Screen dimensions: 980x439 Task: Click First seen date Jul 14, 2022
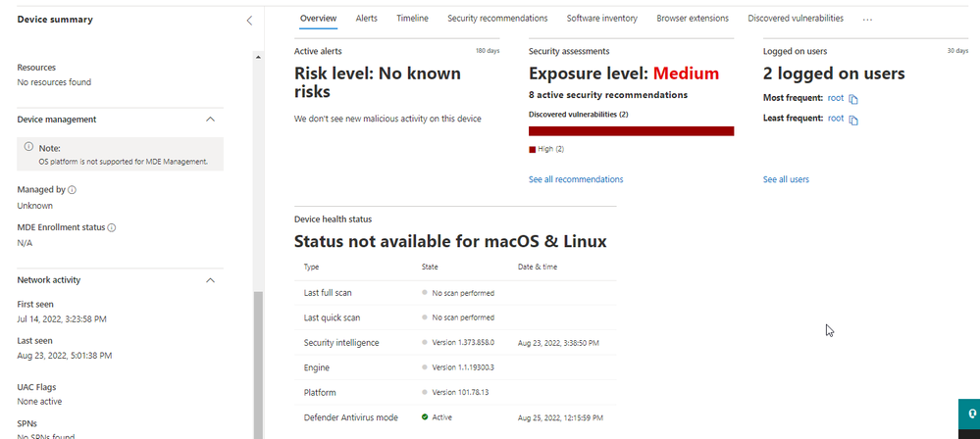pos(62,319)
